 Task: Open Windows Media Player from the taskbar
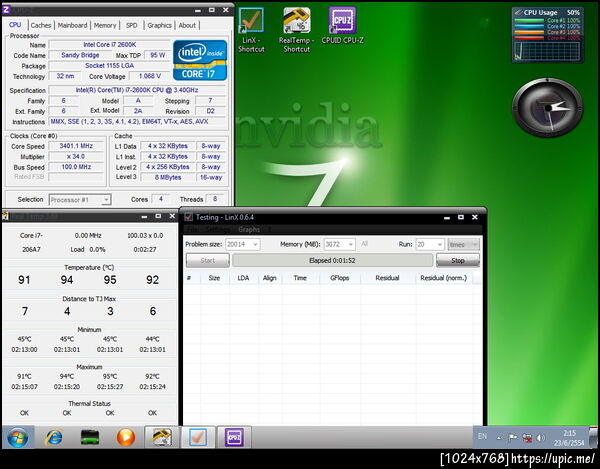click(x=126, y=437)
